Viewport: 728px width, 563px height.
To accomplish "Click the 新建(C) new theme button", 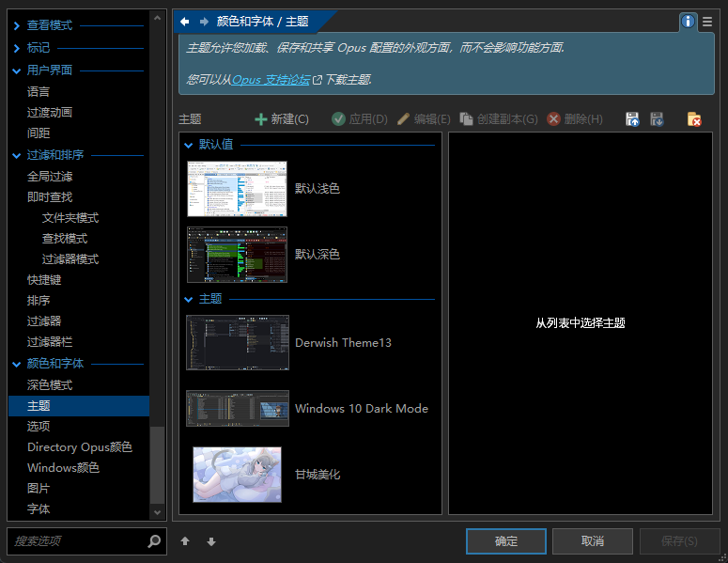I will pos(281,119).
